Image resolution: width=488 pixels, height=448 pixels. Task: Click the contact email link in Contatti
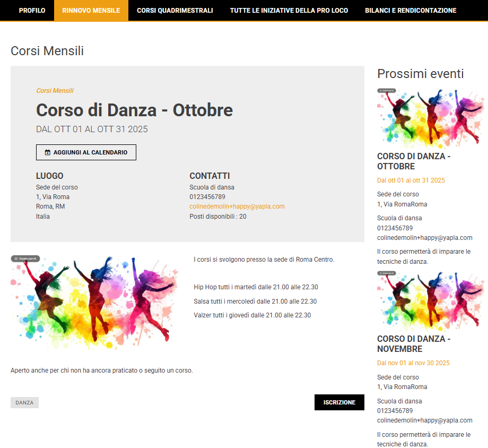[237, 206]
